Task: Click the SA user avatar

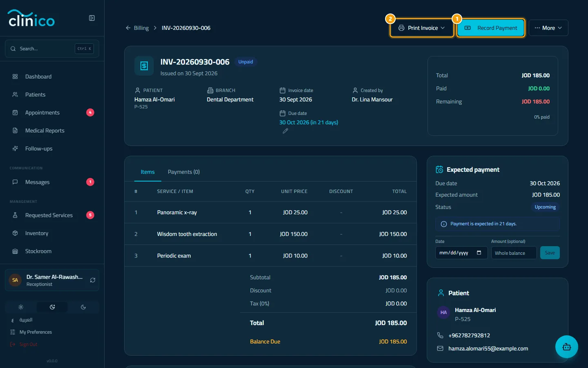Action: coord(15,280)
